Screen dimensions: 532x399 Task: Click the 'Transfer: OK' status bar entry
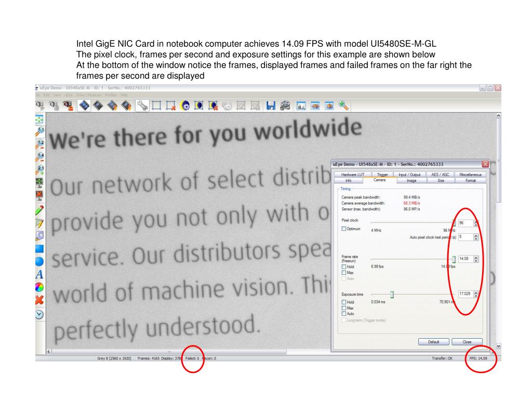click(442, 358)
